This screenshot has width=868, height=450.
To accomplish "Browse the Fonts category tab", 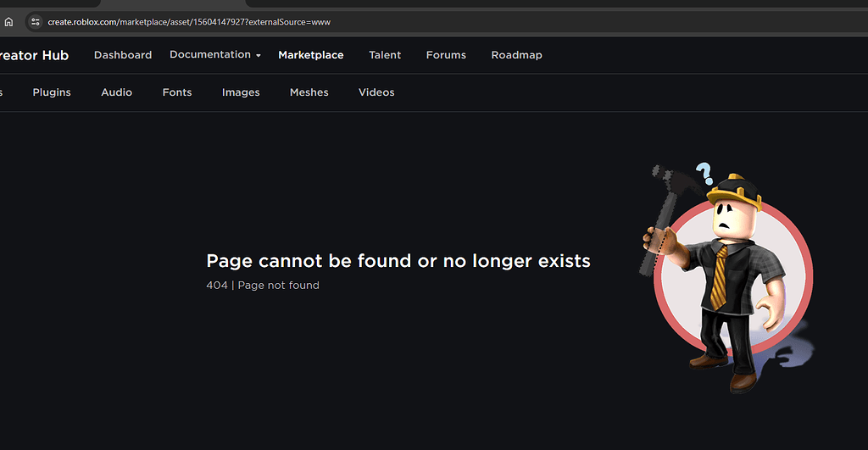I will click(177, 92).
